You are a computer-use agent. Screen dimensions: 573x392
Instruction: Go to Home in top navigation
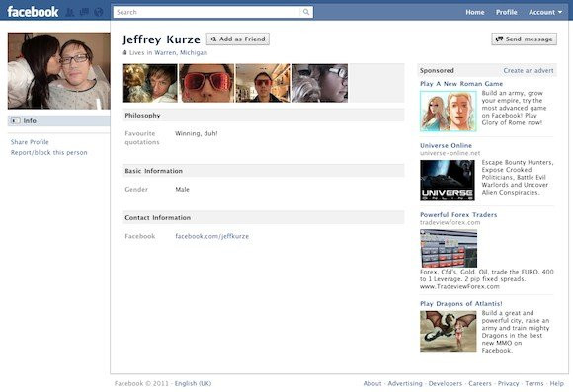[x=474, y=12]
